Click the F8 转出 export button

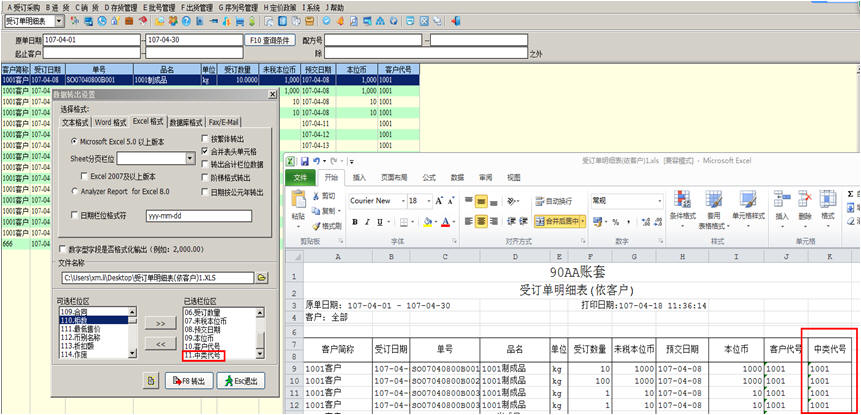[x=189, y=381]
